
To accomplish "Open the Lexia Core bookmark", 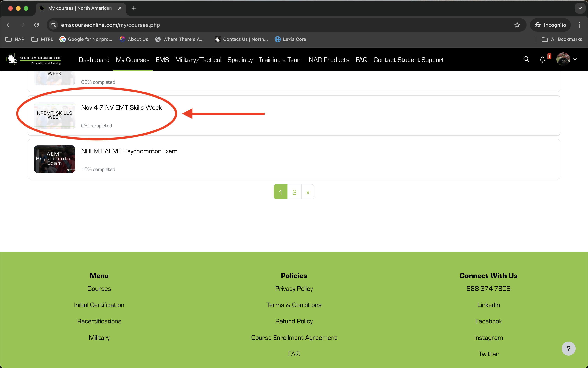I will point(290,39).
